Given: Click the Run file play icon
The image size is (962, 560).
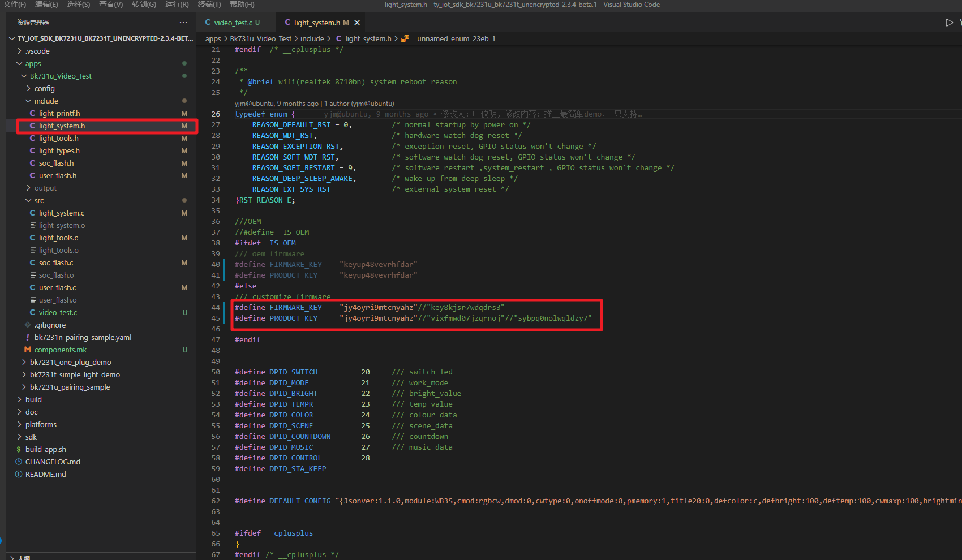Looking at the screenshot, I should tap(949, 23).
